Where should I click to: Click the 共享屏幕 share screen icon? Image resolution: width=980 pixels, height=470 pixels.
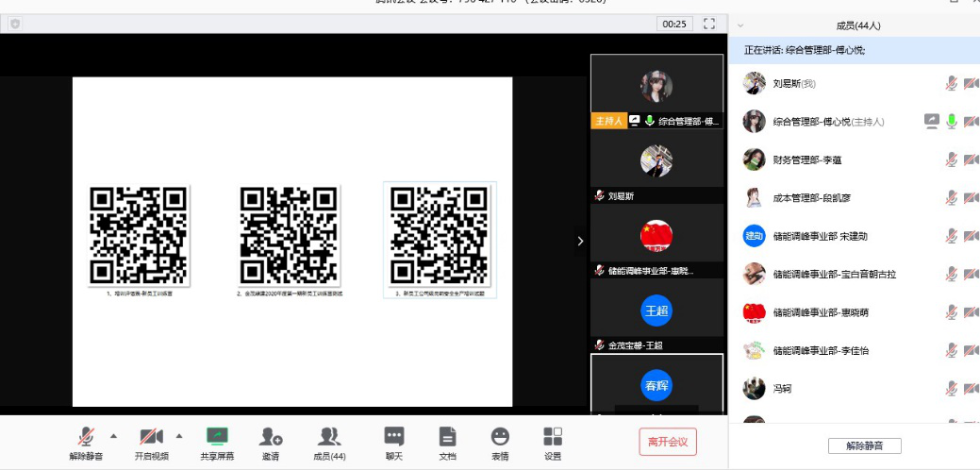click(x=218, y=436)
